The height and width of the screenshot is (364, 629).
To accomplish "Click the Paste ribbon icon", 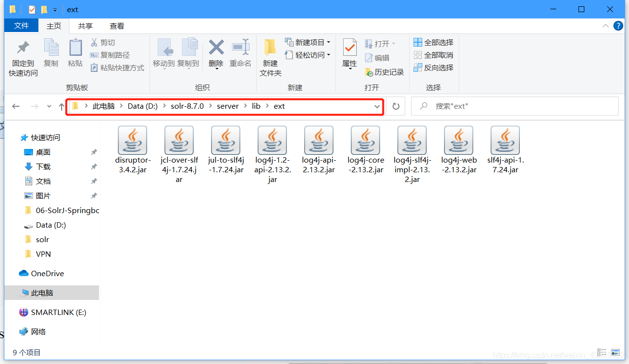I will (x=75, y=53).
